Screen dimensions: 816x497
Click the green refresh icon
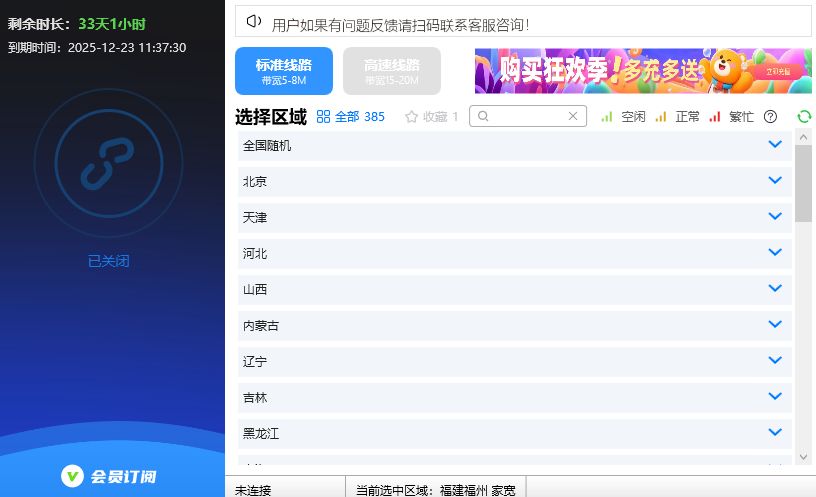[x=804, y=117]
